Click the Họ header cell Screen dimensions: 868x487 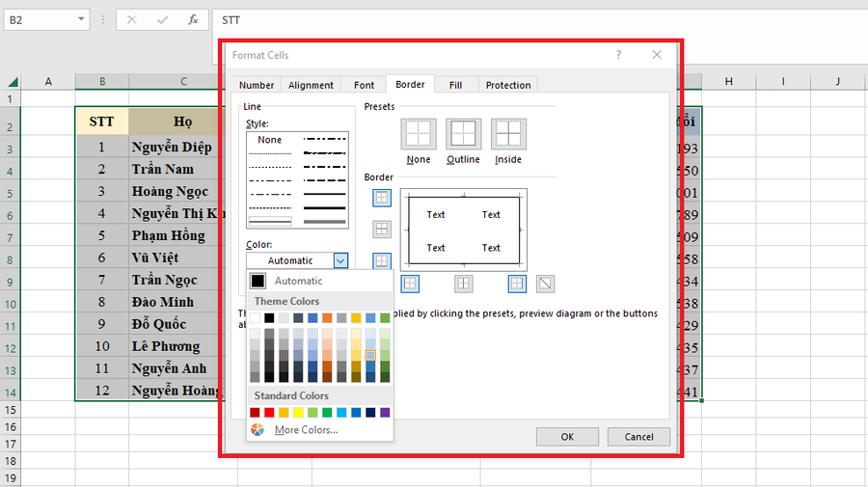(x=182, y=122)
